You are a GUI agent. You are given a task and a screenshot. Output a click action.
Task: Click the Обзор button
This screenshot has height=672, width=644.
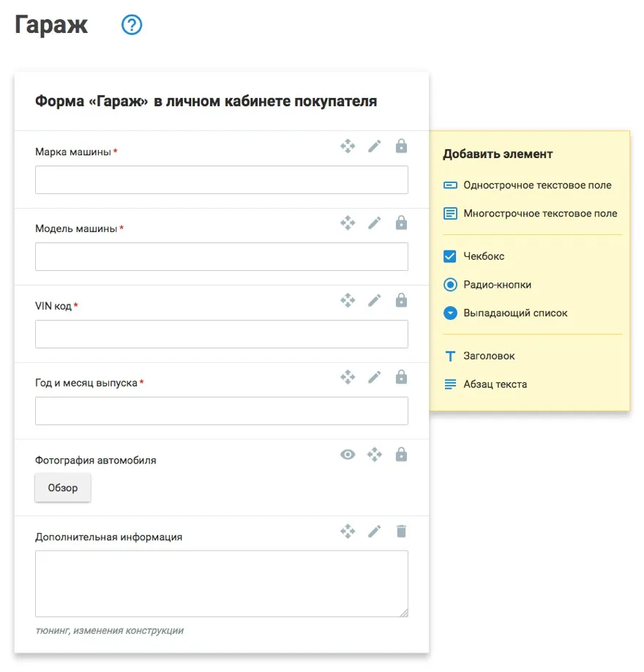63,488
